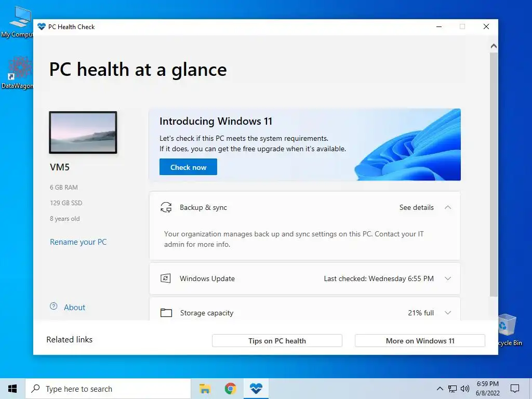Screen dimensions: 532x399
Task: Select DataWagon desktop shortcut
Action: tap(18, 73)
